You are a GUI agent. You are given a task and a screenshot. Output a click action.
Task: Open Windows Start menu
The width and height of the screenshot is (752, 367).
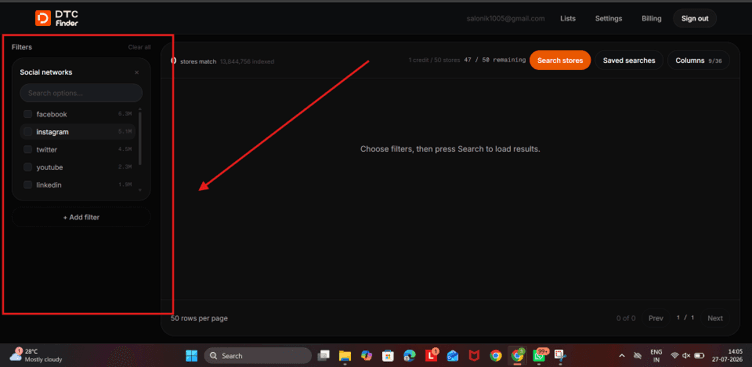[x=191, y=355]
